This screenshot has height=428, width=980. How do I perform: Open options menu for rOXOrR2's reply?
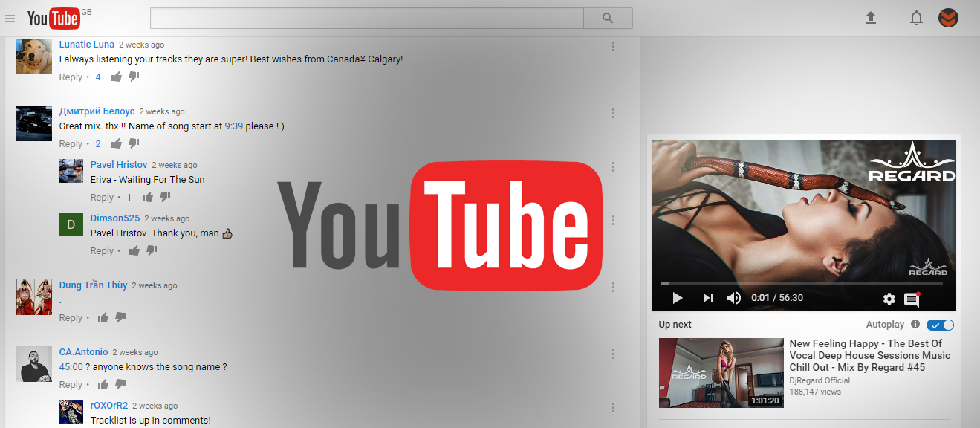click(613, 407)
